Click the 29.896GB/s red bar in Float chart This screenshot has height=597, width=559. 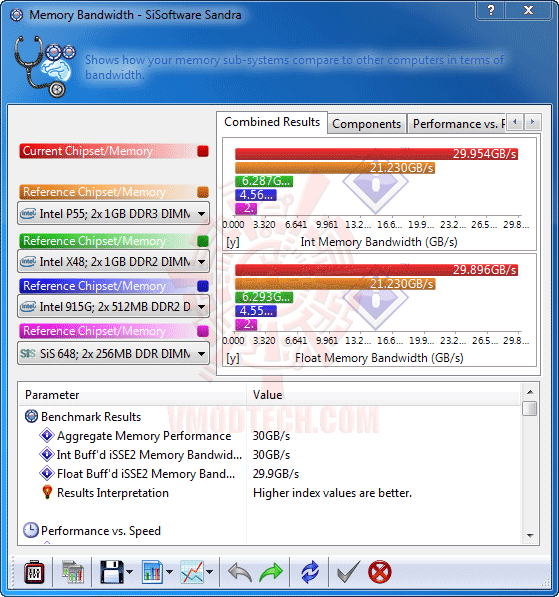(376, 270)
